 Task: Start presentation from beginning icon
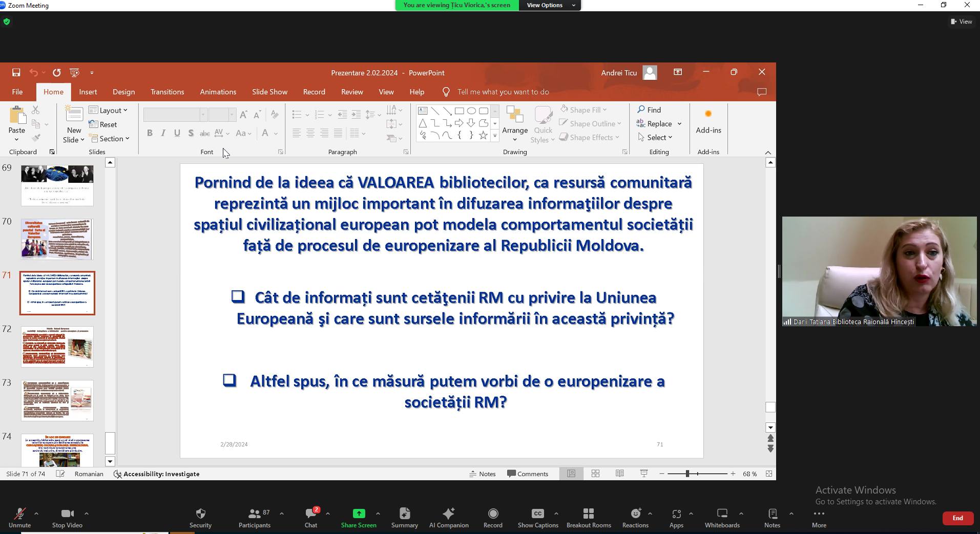74,73
